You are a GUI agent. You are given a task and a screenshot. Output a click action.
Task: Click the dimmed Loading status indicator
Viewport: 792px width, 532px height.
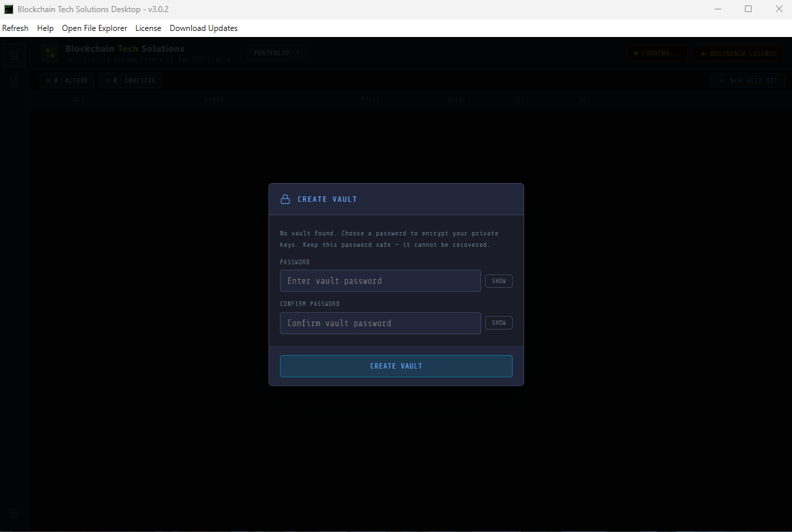point(657,53)
